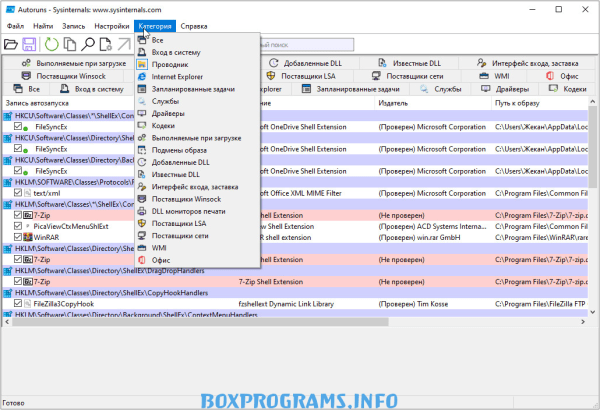Open the Найти menu
The height and width of the screenshot is (410, 600).
pyautogui.click(x=43, y=26)
